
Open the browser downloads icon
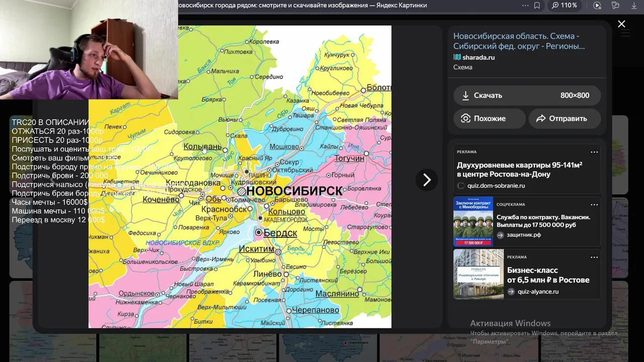[x=634, y=6]
